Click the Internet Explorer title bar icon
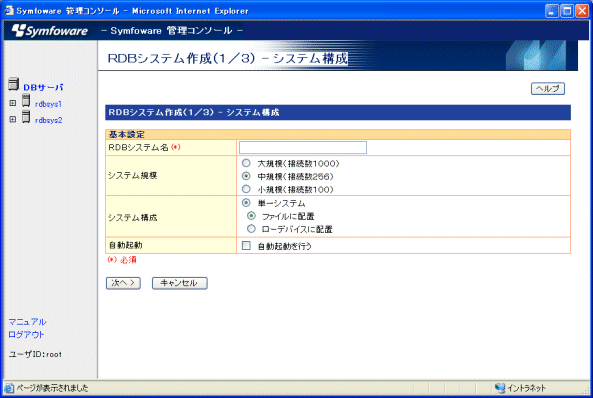 [9, 11]
